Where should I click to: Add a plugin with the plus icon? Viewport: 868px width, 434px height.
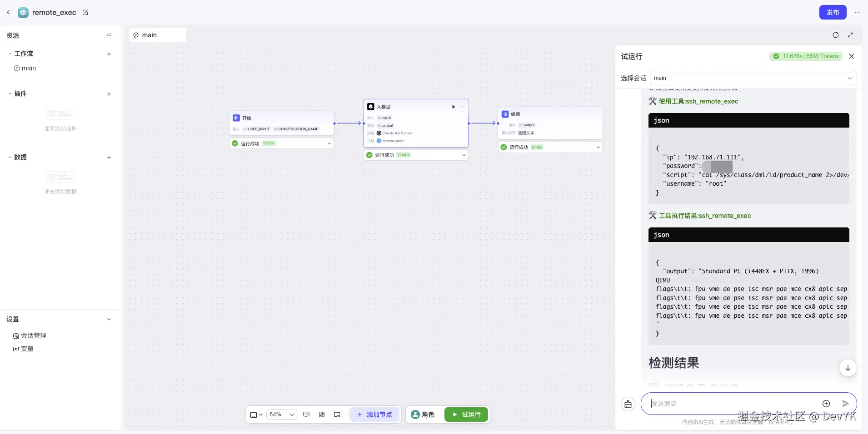pos(109,94)
